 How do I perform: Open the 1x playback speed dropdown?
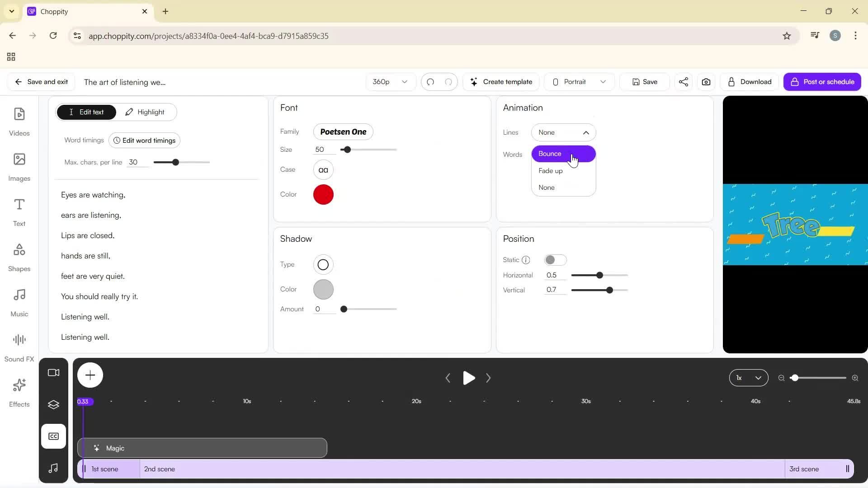(x=748, y=378)
